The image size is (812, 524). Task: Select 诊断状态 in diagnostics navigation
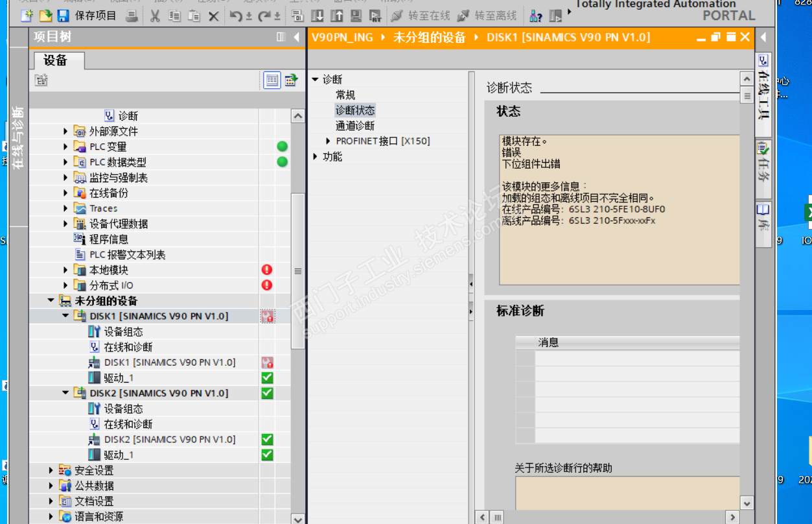[355, 110]
